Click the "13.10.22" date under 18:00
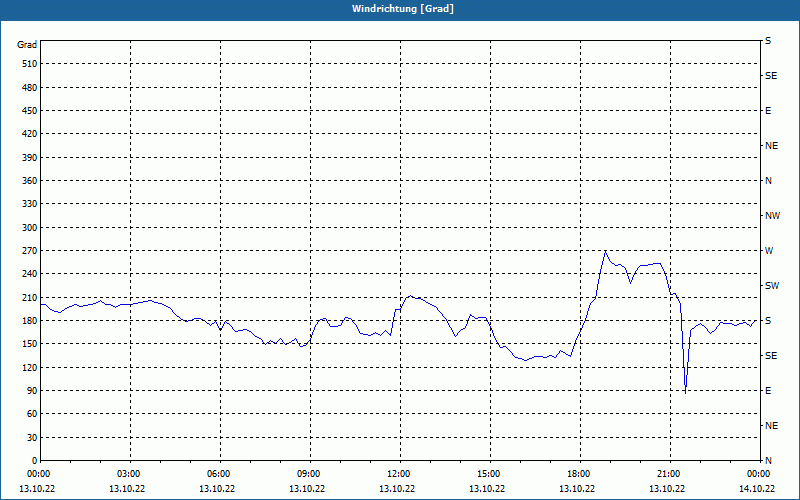The image size is (800, 500). 577,489
